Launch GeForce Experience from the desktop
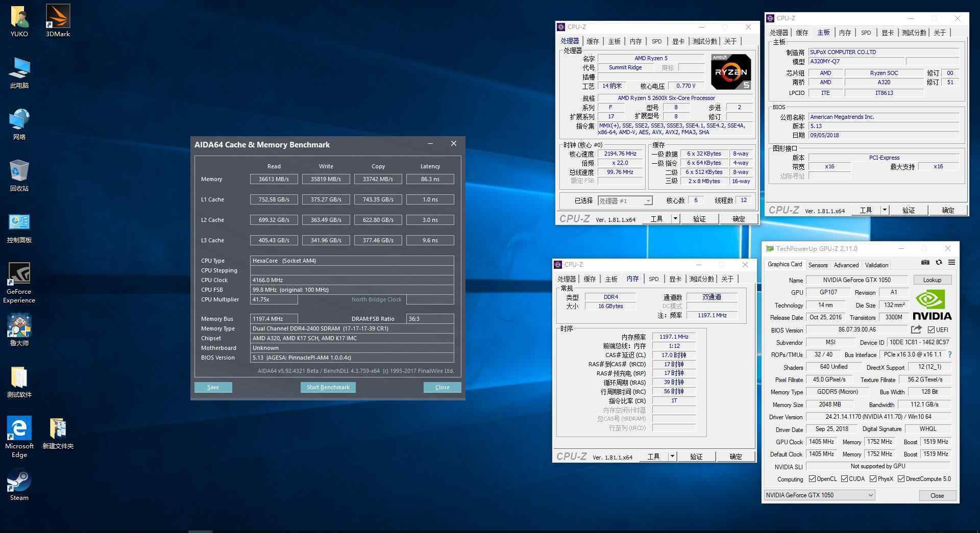The width and height of the screenshot is (980, 533). 19,282
